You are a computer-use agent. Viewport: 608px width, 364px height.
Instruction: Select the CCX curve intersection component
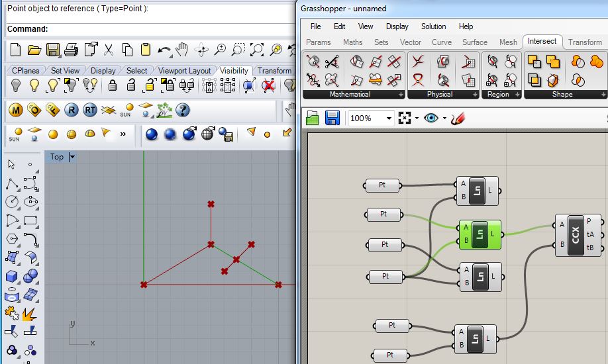pyautogui.click(x=578, y=235)
